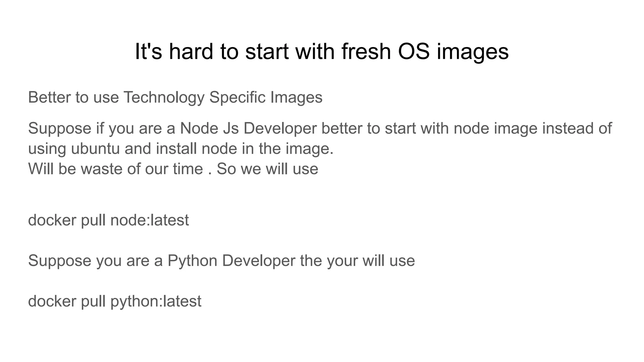Click the slide title about fresh OS images
This screenshot has width=644, height=362.
(322, 51)
